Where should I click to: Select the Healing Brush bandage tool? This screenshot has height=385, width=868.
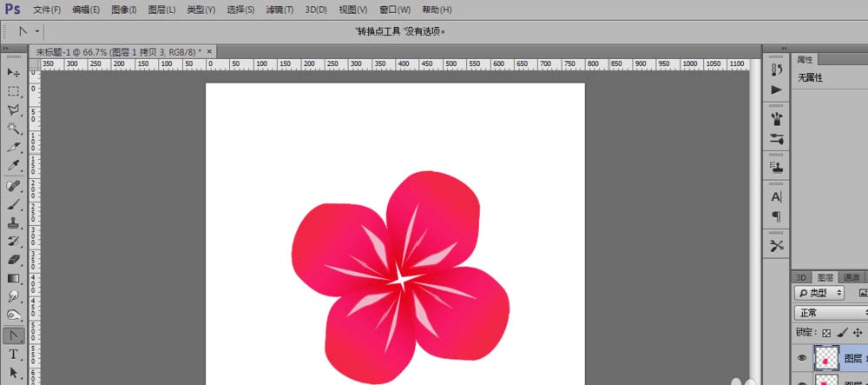point(13,186)
